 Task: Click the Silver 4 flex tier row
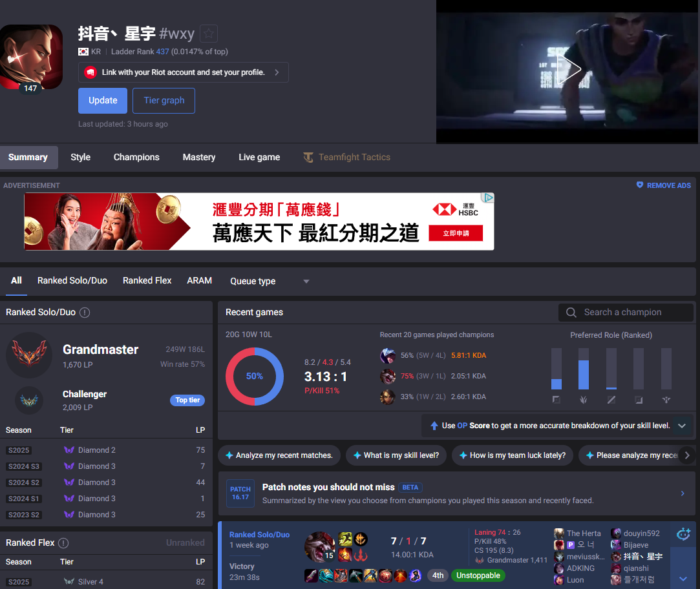[x=106, y=582]
